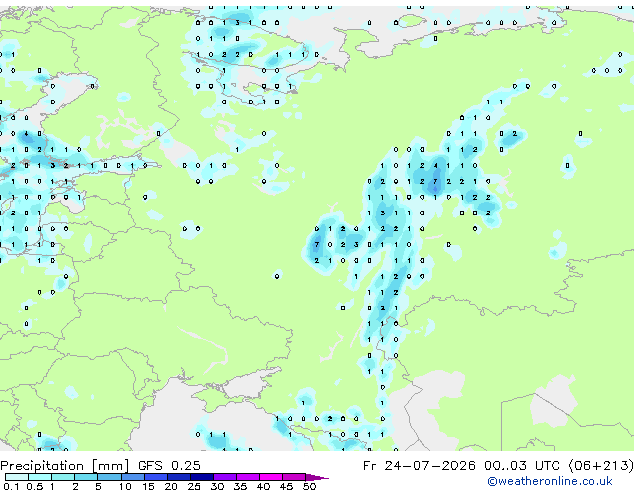Select the legend scale label '5'
The image size is (634, 490).
pos(98,486)
